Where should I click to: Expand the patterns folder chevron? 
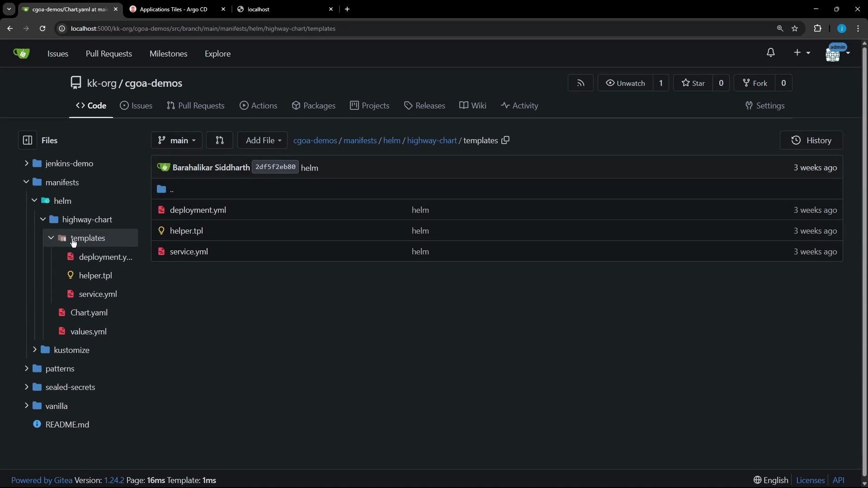[x=26, y=368]
